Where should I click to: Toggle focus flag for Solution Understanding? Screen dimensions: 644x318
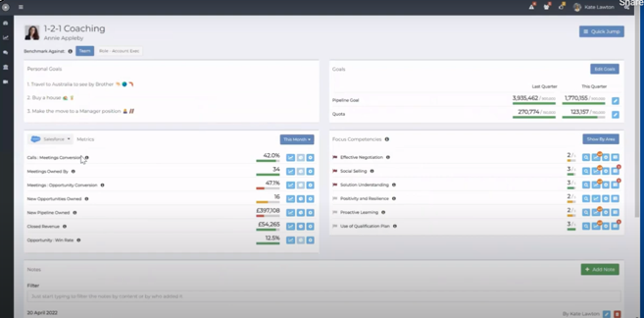tap(335, 185)
